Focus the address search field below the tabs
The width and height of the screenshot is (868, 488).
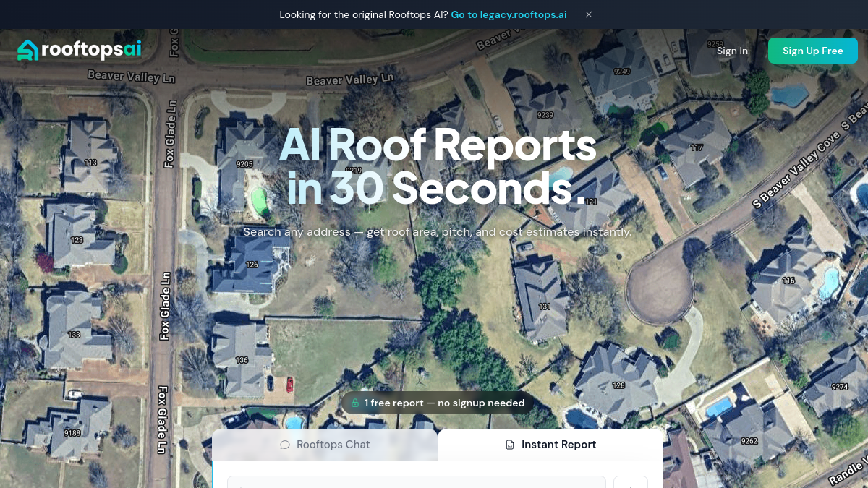[x=417, y=481]
